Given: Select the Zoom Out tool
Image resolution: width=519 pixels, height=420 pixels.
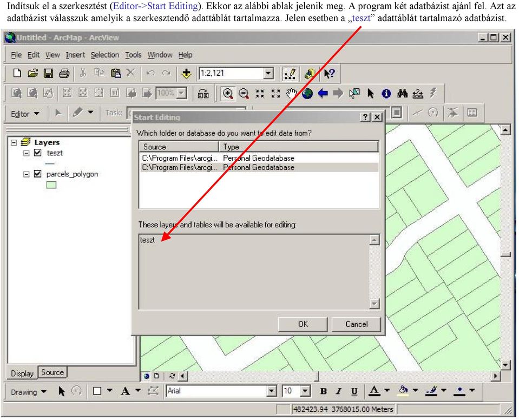Looking at the screenshot, I should (x=244, y=93).
